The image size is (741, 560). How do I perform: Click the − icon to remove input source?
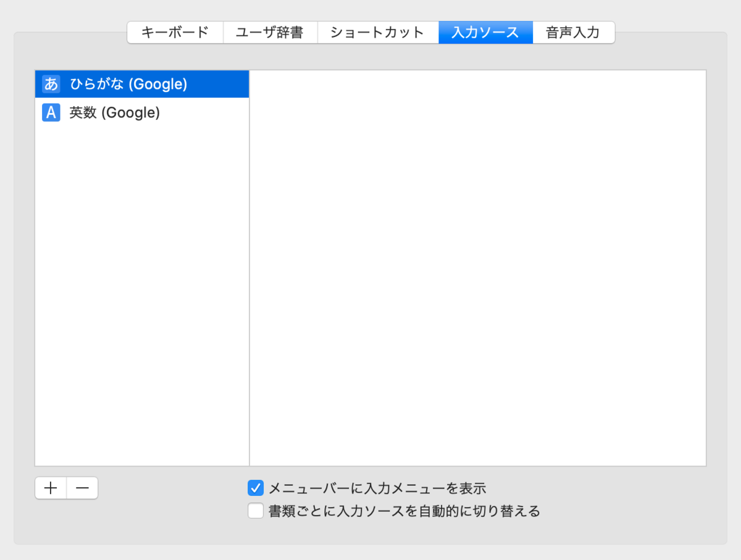[x=82, y=488]
